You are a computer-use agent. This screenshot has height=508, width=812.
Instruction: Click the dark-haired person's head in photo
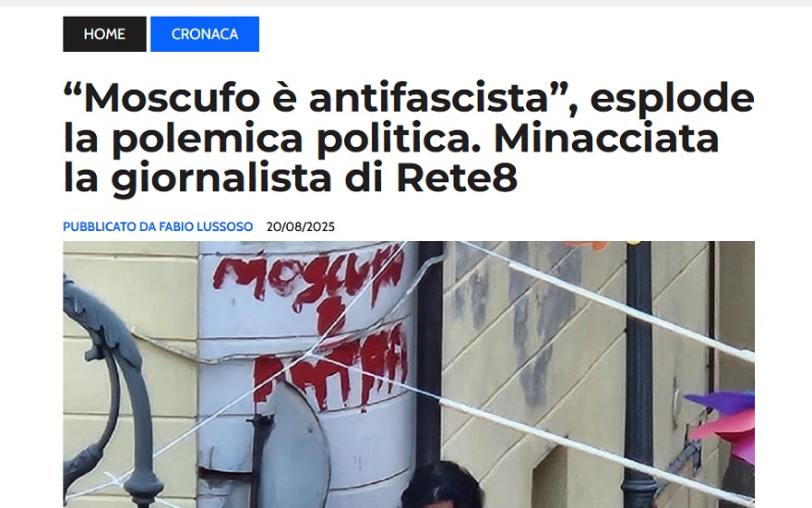point(441,486)
